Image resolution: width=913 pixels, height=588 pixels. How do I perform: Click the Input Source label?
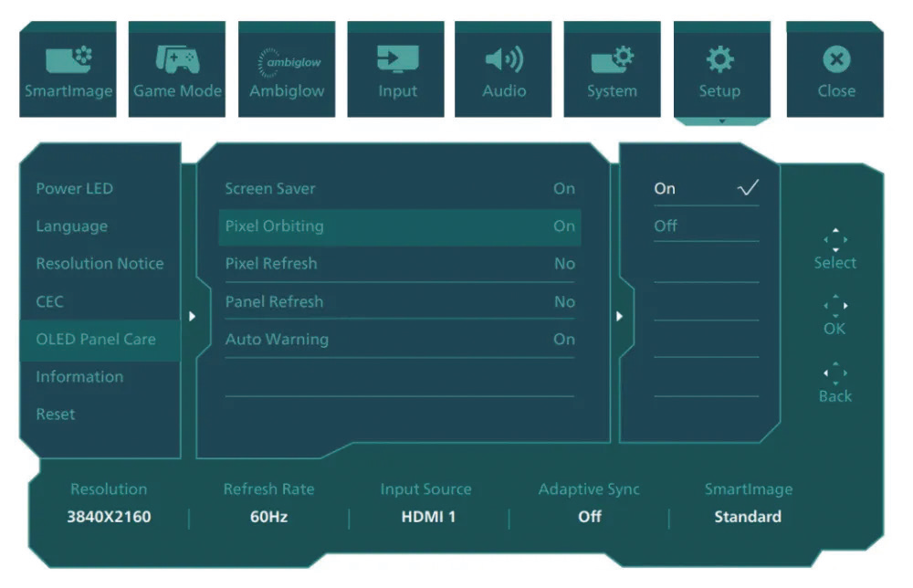click(x=426, y=489)
